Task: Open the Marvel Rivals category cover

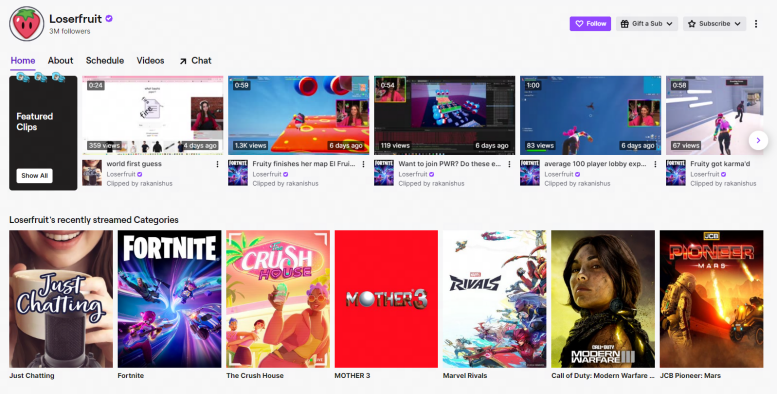Action: [x=495, y=299]
